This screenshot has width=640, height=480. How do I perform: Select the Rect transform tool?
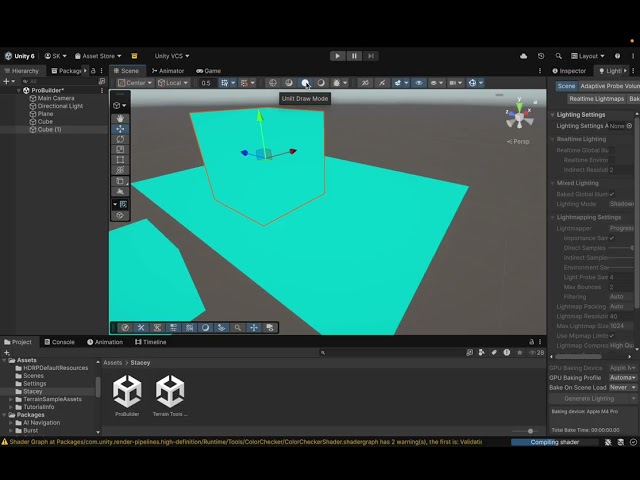120,160
